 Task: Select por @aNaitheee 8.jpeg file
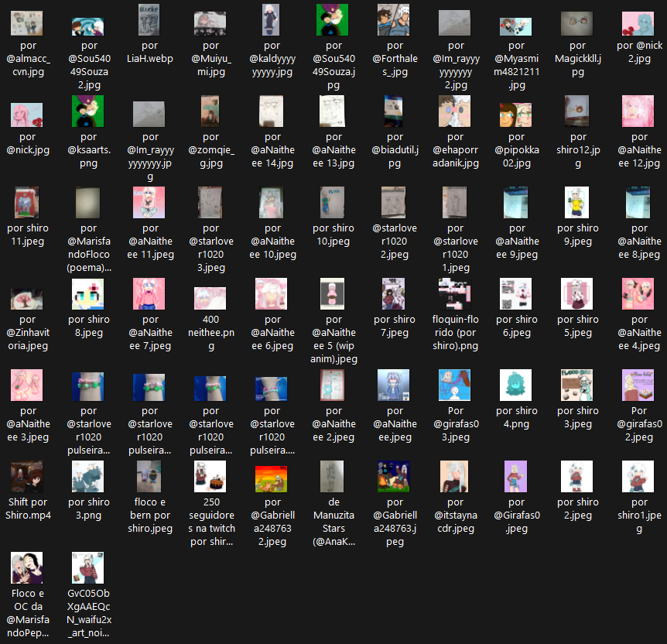point(638,203)
